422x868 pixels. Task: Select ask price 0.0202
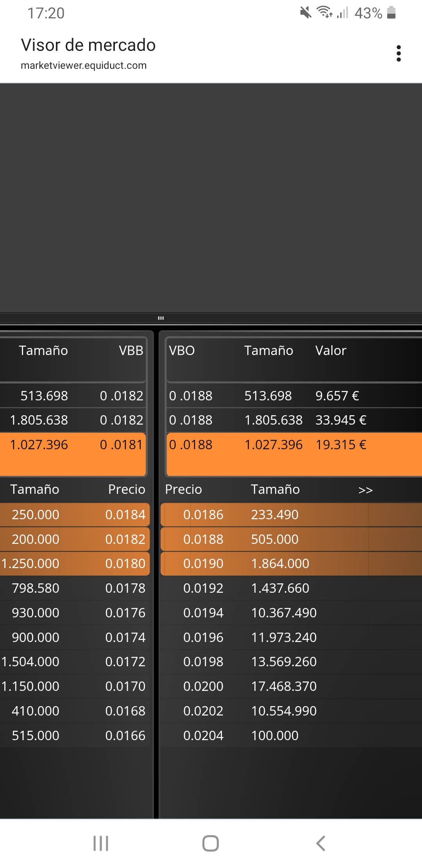point(203,711)
